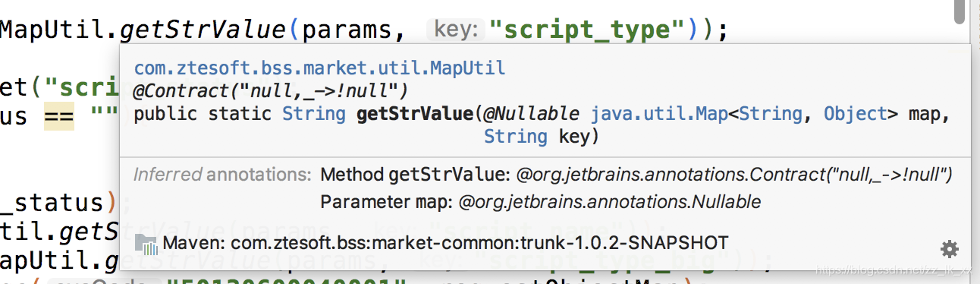
Task: Click getStrValue call in top code line
Action: pos(204,30)
